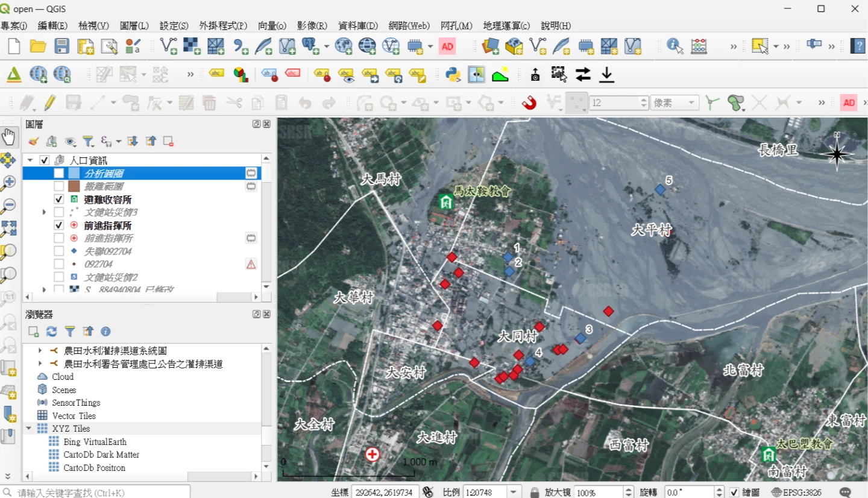Collapse the XYZ Tiles tree node
The height and width of the screenshot is (498, 868).
coord(28,429)
